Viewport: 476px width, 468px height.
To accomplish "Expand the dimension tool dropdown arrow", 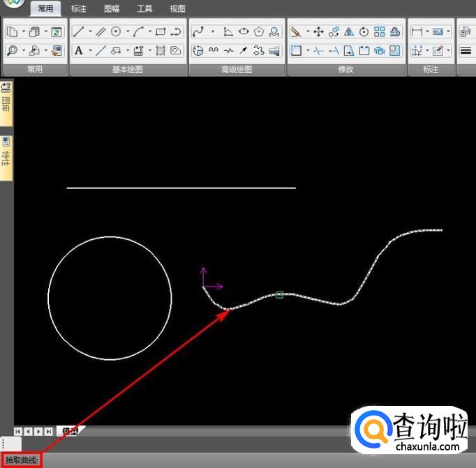I will (427, 31).
